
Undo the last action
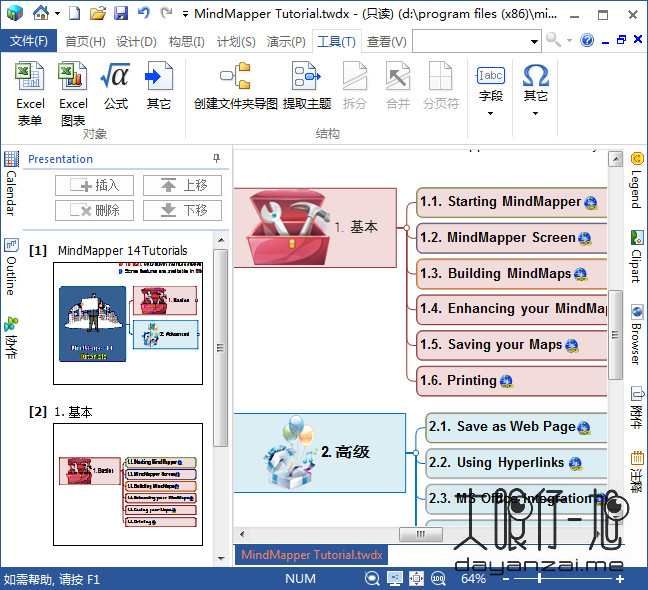point(143,13)
